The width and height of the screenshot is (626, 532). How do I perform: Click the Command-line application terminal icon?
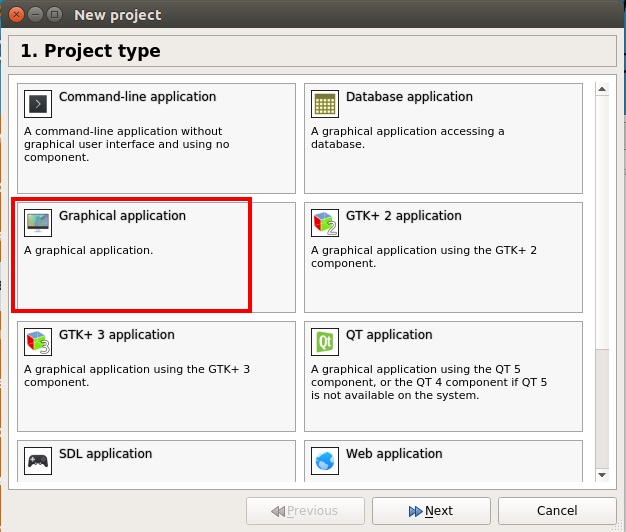click(x=38, y=104)
